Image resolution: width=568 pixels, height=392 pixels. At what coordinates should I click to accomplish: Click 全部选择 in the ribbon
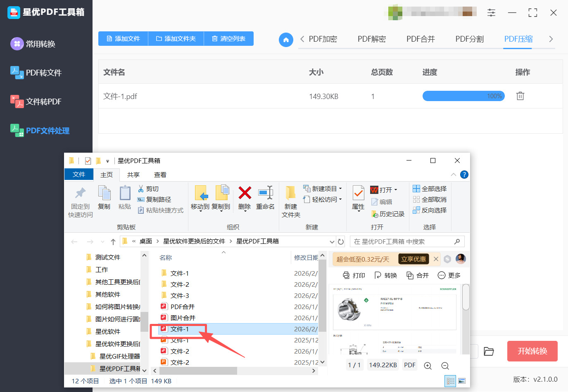pos(430,189)
